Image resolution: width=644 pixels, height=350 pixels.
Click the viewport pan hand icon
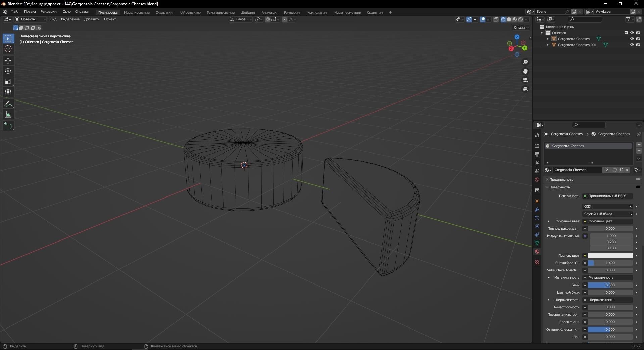pyautogui.click(x=525, y=71)
